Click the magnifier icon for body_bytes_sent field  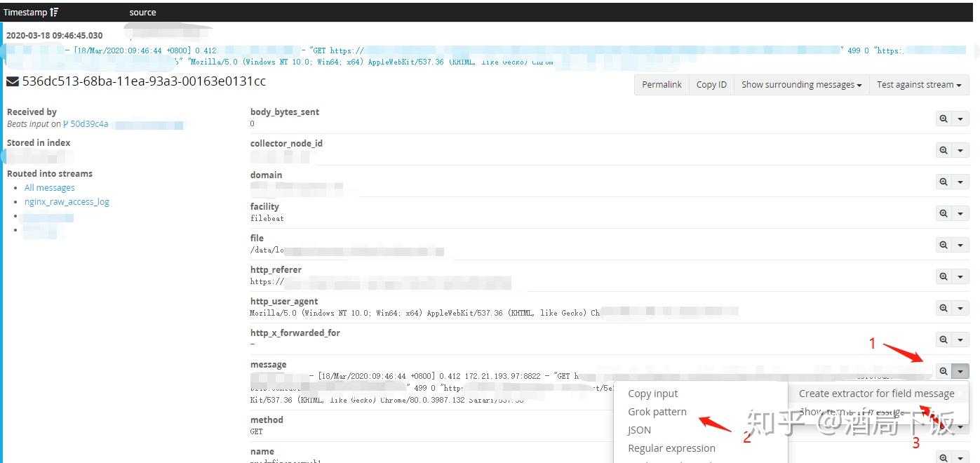pyautogui.click(x=944, y=118)
